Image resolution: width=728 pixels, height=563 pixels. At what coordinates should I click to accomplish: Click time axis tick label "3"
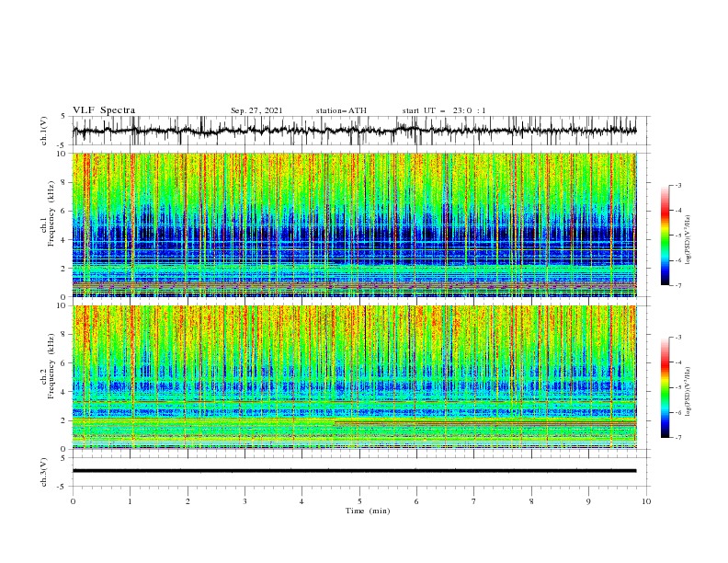pos(245,501)
